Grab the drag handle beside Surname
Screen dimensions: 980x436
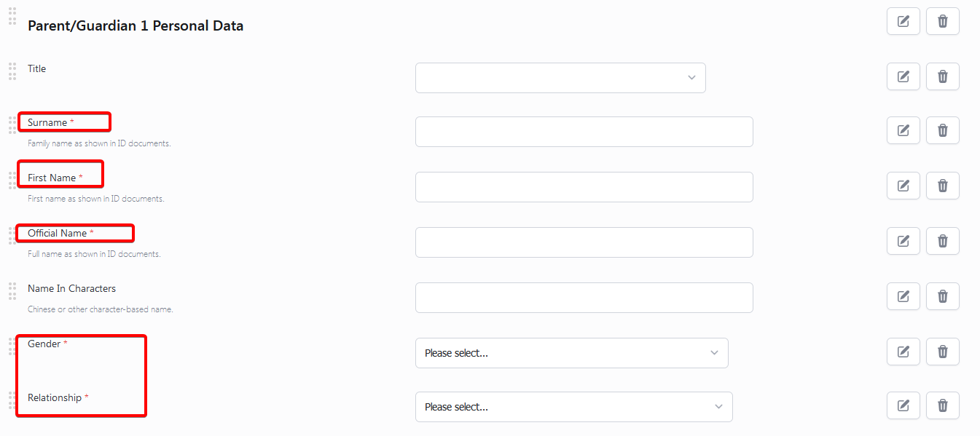pos(12,124)
